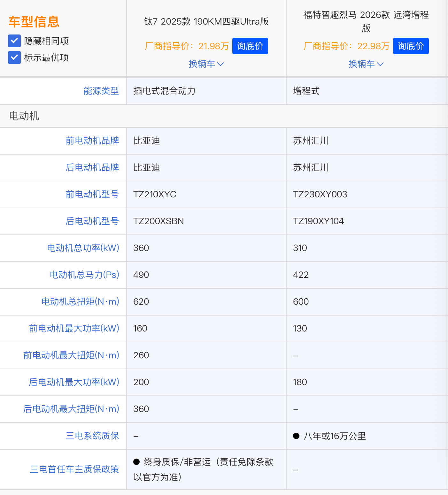This screenshot has height=495, width=448.
Task: Click the 三电系统质保 label
Action: coord(92,436)
